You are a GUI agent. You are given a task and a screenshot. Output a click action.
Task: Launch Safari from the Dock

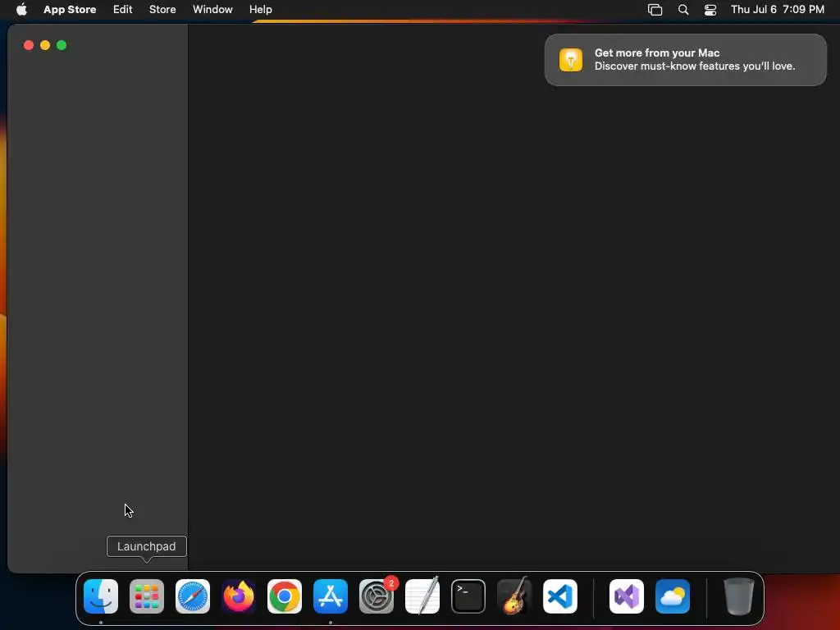tap(193, 596)
